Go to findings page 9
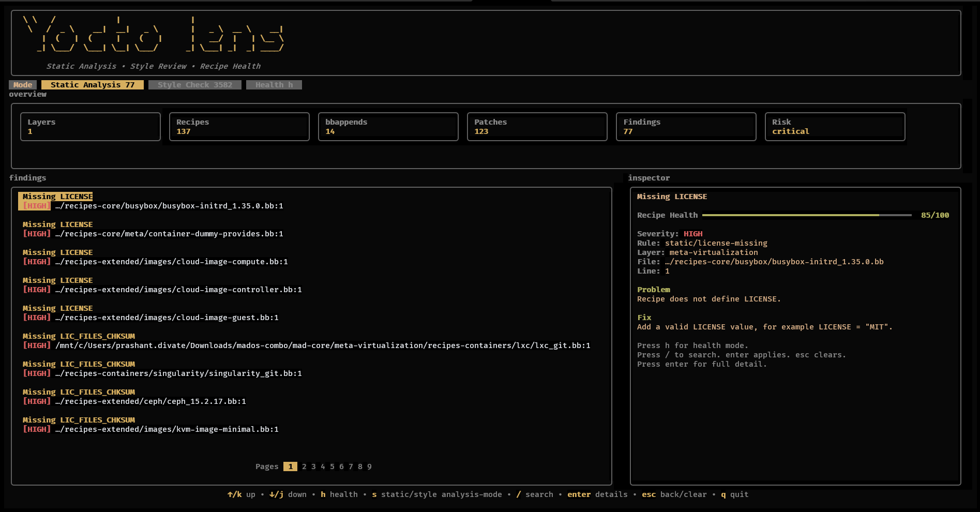Image resolution: width=980 pixels, height=512 pixels. click(369, 466)
